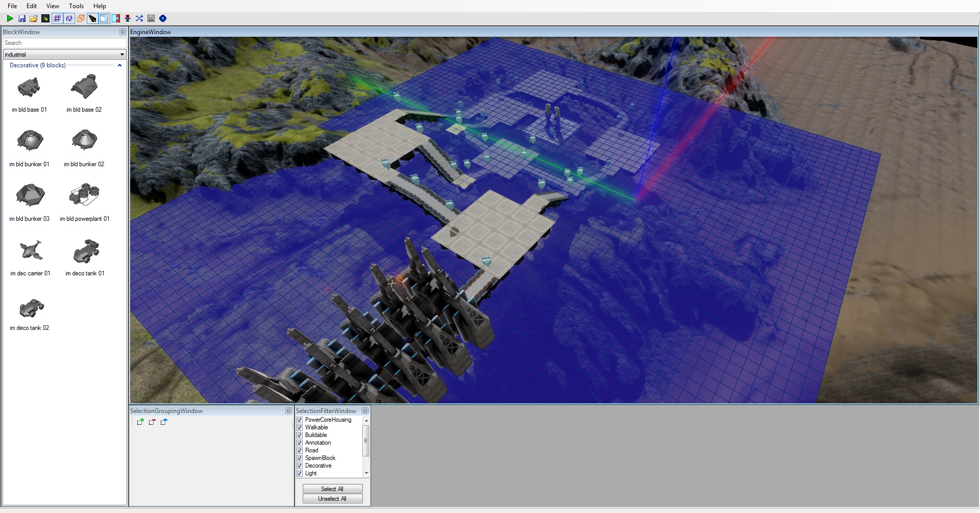Select the im bld base 02 block
980x513 pixels.
tap(84, 93)
